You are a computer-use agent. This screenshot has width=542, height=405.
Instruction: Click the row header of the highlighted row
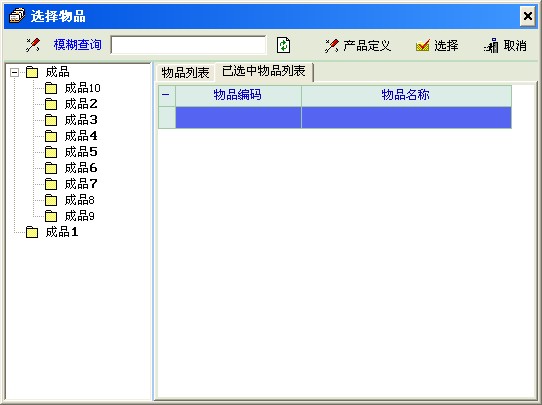point(167,117)
